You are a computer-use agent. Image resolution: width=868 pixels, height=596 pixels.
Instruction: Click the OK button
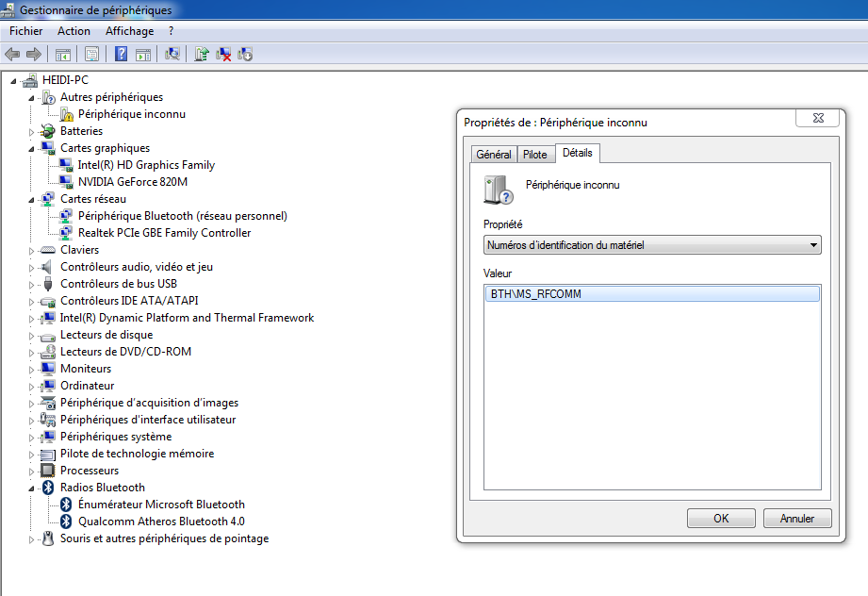point(721,519)
